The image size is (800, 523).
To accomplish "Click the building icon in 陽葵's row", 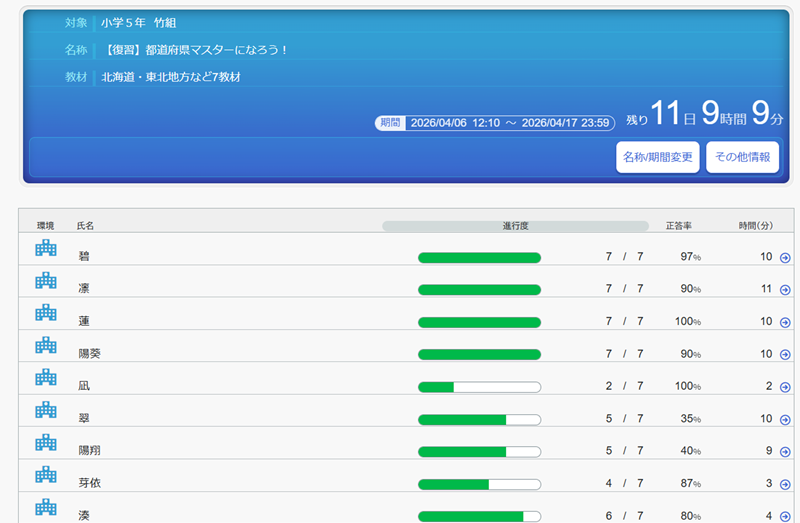I will point(46,346).
